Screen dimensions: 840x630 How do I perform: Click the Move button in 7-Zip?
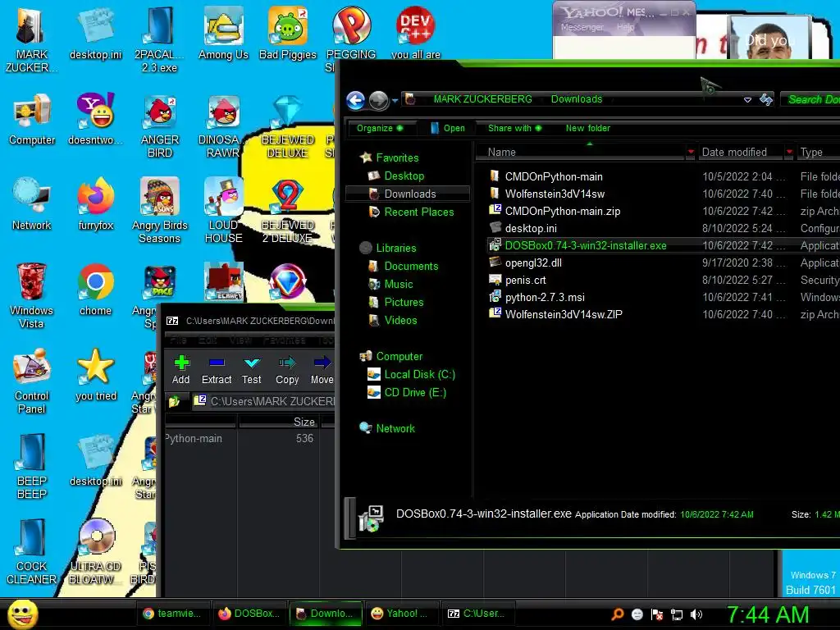click(x=322, y=370)
